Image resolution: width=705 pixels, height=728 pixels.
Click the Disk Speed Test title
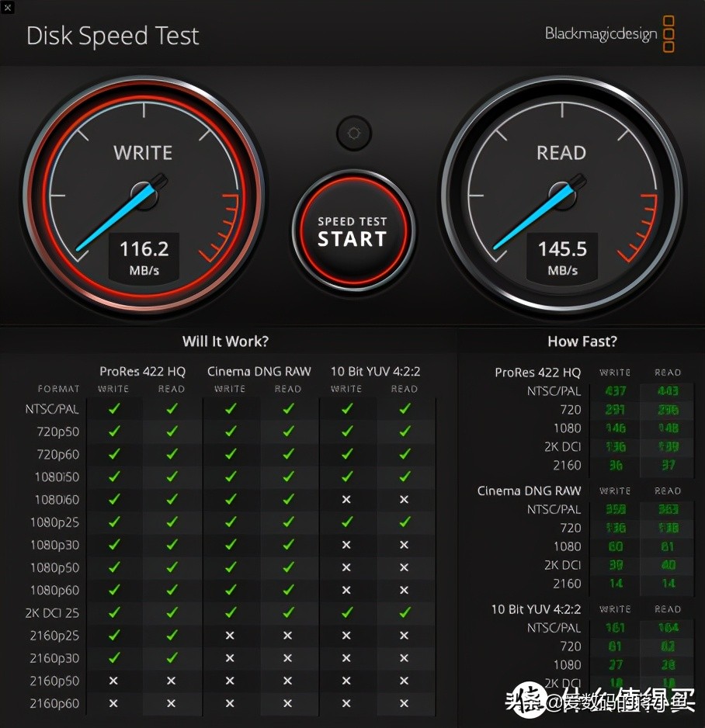[x=113, y=36]
